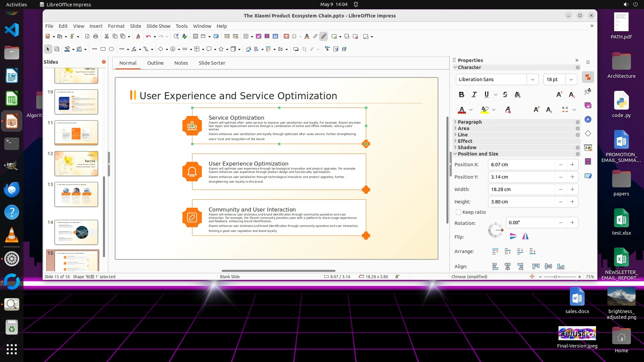Click the Bold formatting icon
Screen dimensions: 644x362
pyautogui.click(x=462, y=95)
